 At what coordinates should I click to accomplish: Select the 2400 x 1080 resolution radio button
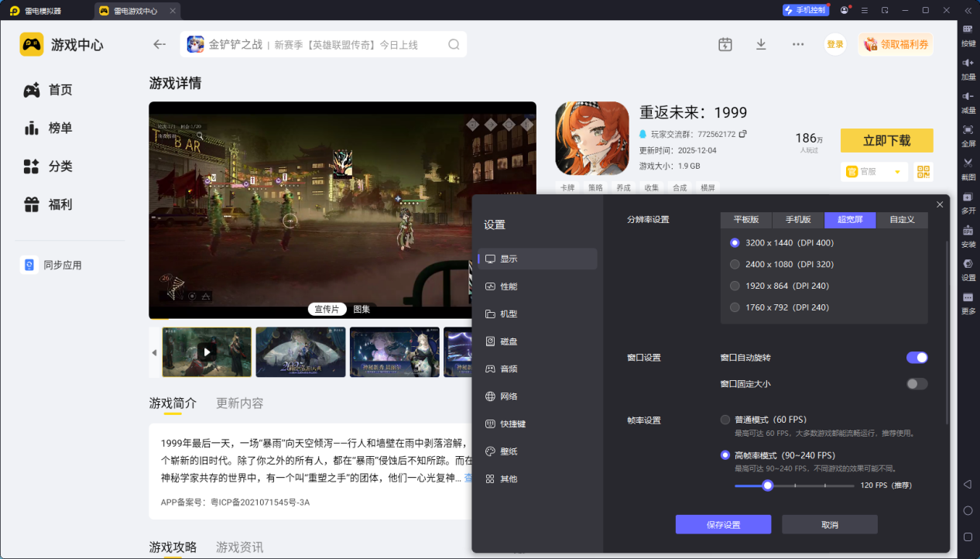point(734,264)
